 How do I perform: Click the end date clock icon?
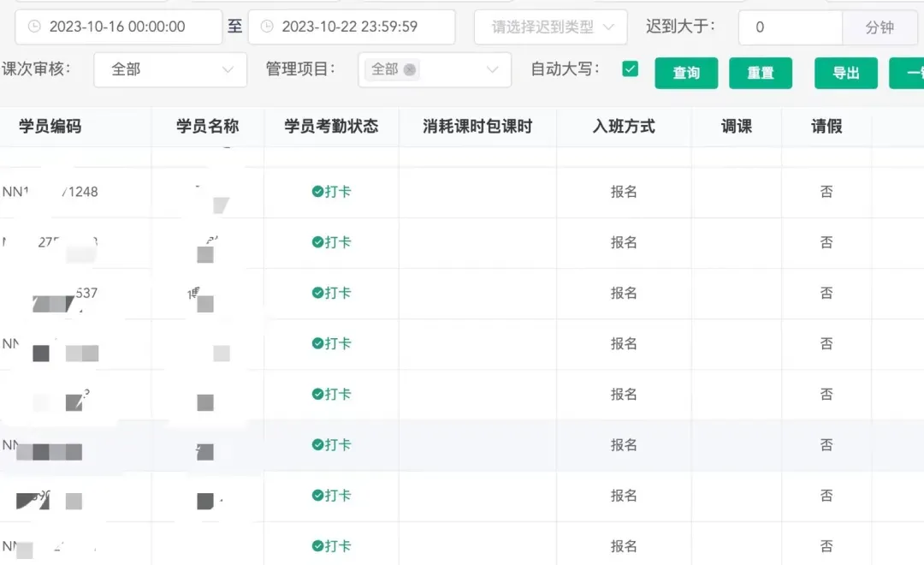[x=267, y=27]
